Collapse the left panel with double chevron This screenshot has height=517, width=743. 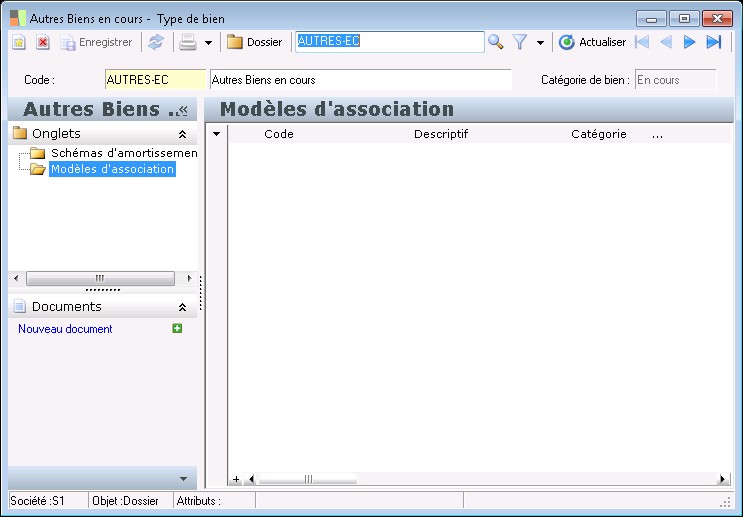(x=183, y=110)
